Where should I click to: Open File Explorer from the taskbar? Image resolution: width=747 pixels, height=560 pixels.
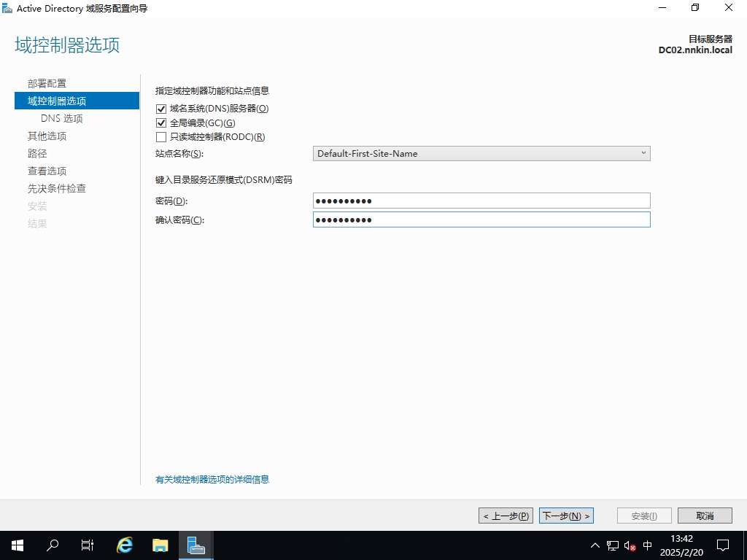pos(160,545)
